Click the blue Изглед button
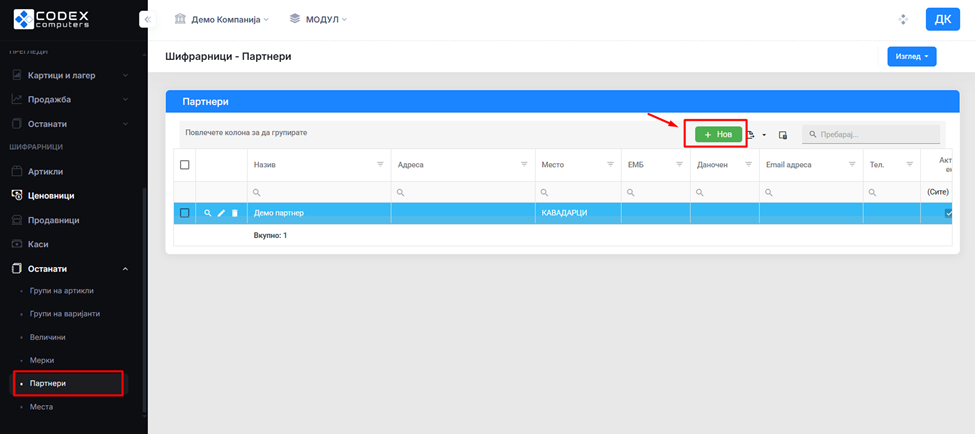Viewport: 975px width, 434px height. click(x=911, y=57)
